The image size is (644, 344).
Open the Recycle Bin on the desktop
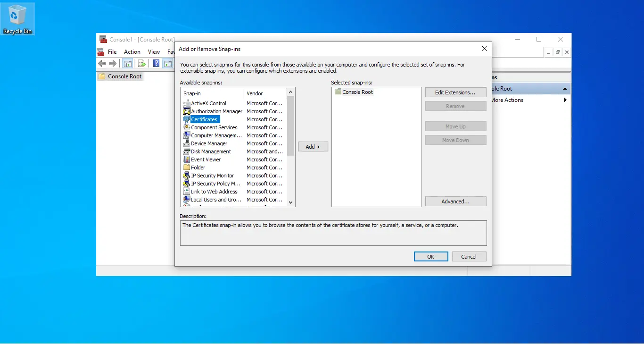17,19
